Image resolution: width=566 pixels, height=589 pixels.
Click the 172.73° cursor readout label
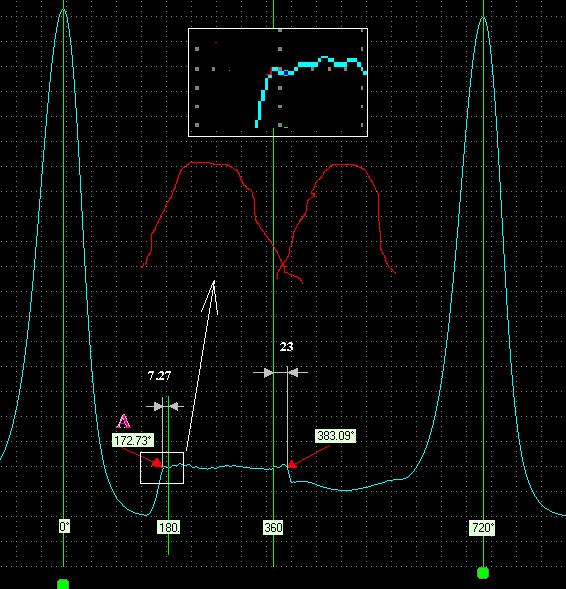coord(133,440)
